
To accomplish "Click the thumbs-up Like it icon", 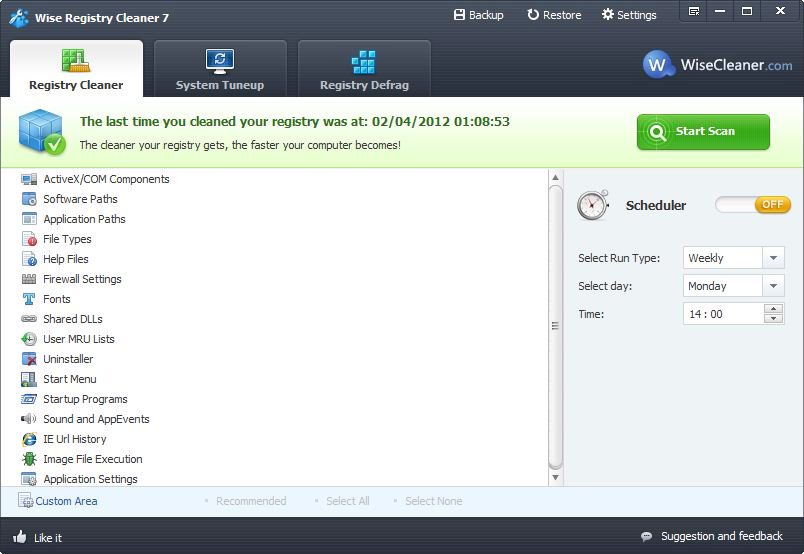I will (19, 537).
